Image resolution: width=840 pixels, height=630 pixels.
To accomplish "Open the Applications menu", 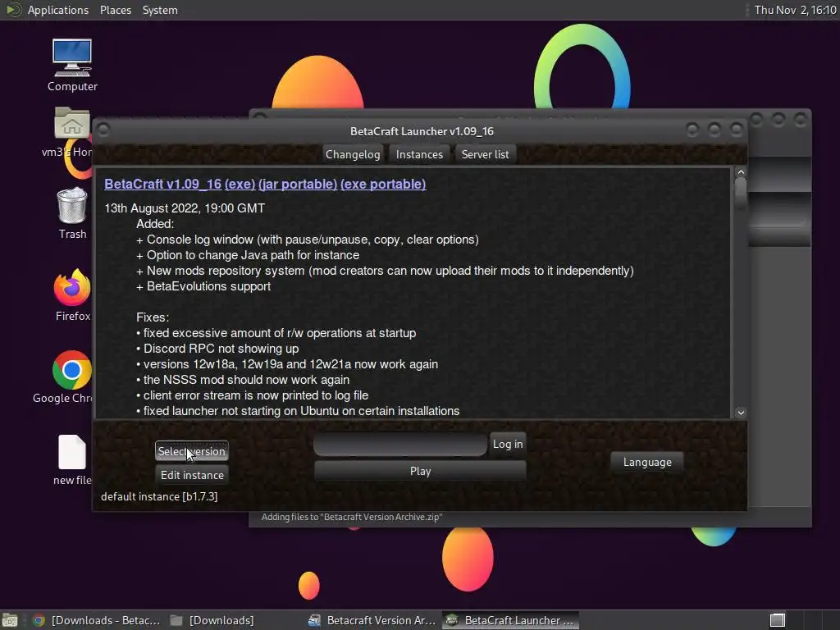I will (x=58, y=10).
